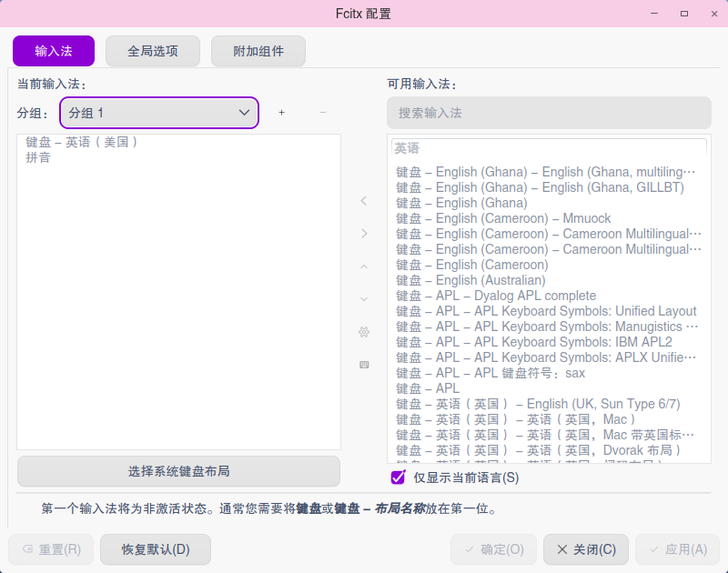Click the 搜索输入法 search field
Viewport: 728px width, 573px height.
[x=549, y=112]
